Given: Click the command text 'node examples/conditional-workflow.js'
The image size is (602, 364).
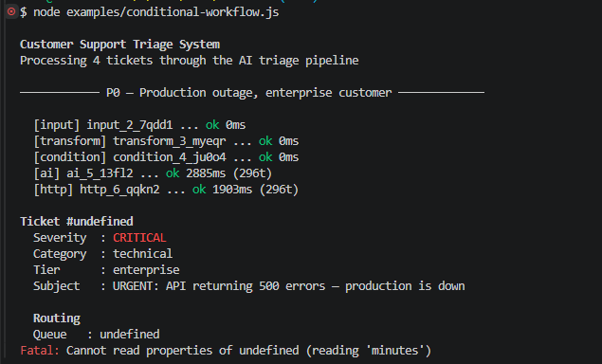Looking at the screenshot, I should (x=155, y=12).
